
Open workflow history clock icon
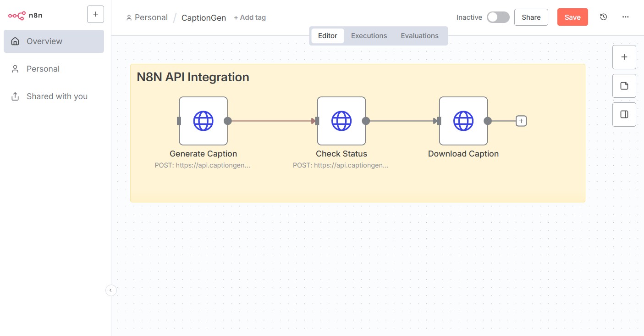(x=603, y=17)
